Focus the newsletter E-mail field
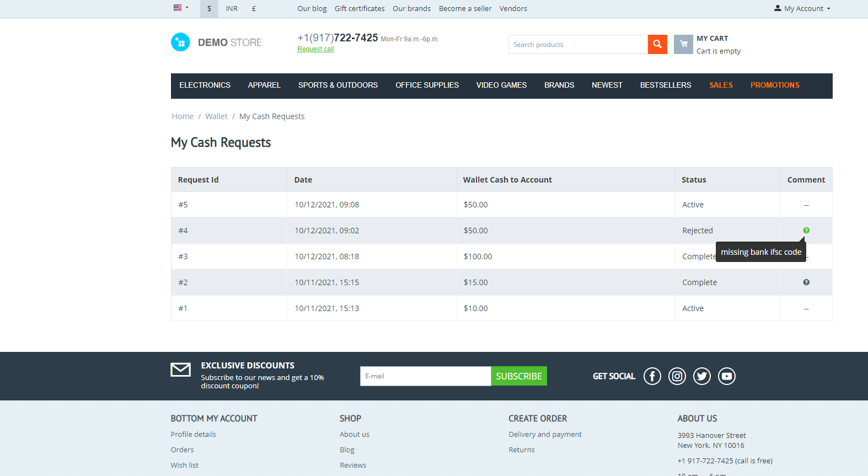Image resolution: width=868 pixels, height=476 pixels. pos(425,376)
